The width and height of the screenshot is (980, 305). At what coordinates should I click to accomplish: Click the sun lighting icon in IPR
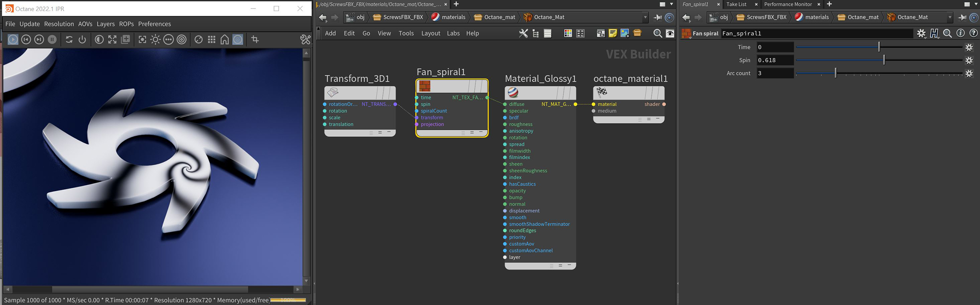pyautogui.click(x=155, y=40)
